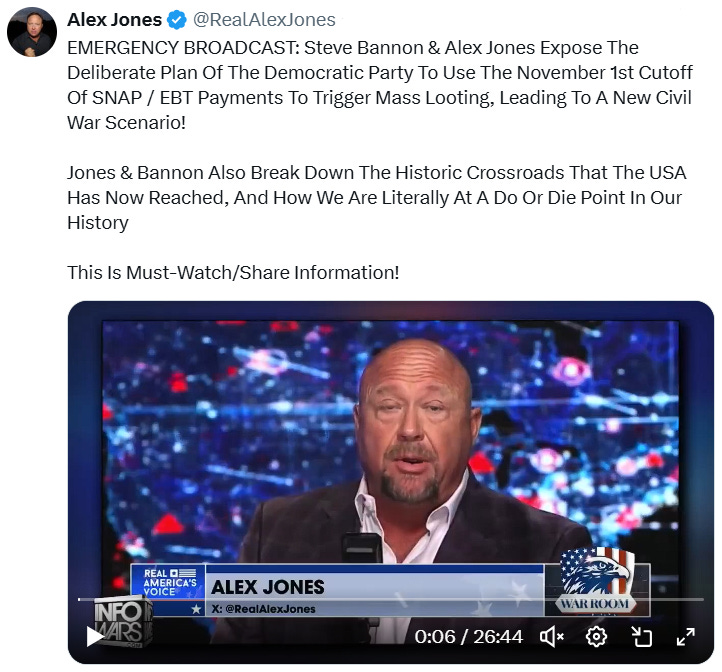The image size is (722, 672).
Task: Click the X: @RealAlexJones caption text
Action: pos(263,609)
